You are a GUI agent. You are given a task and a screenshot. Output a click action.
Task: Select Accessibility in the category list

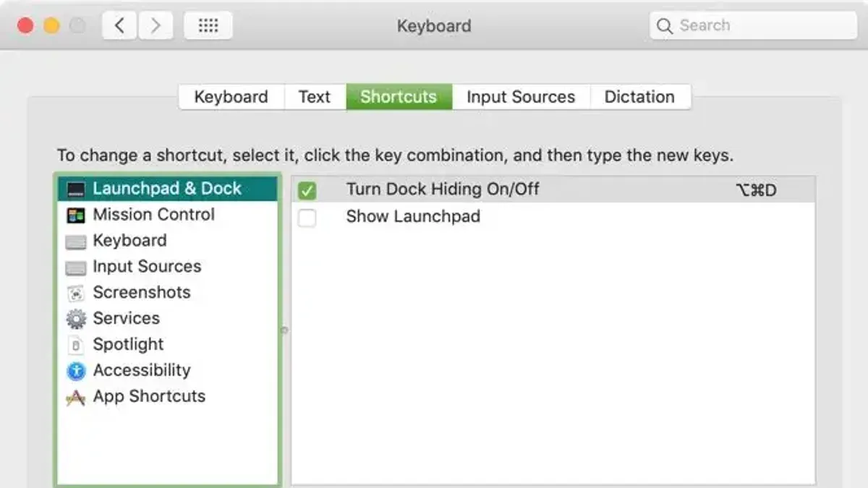[167, 370]
